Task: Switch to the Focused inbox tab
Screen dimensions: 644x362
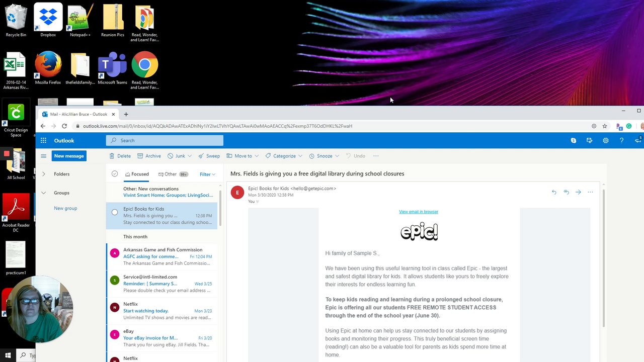Action: (137, 174)
